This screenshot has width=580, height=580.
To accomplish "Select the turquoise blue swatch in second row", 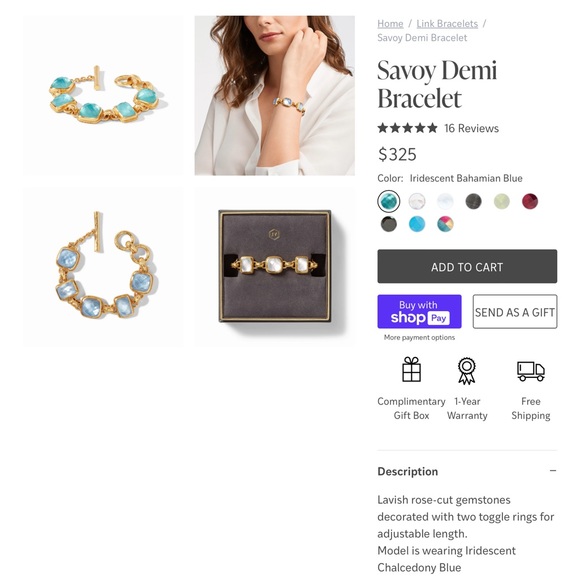I will (417, 224).
